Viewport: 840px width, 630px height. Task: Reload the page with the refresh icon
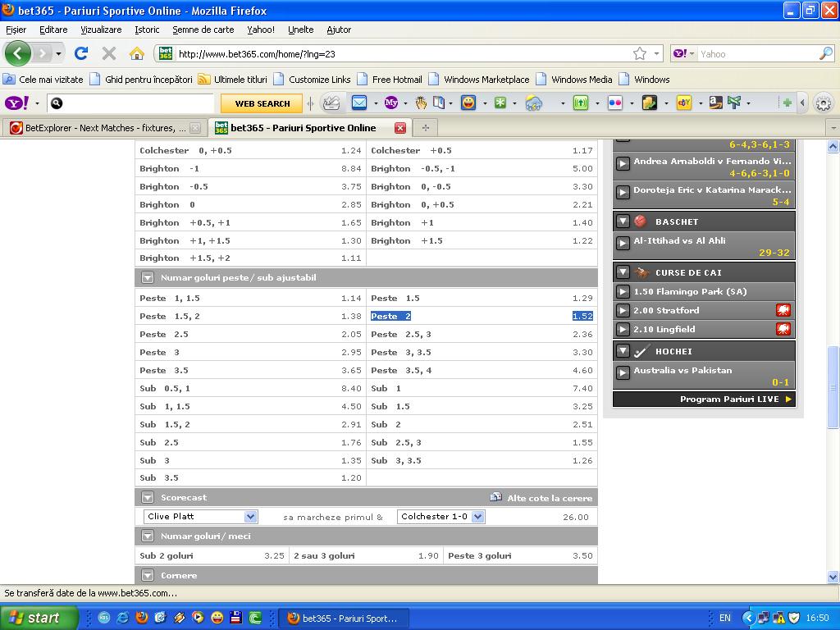pyautogui.click(x=81, y=53)
